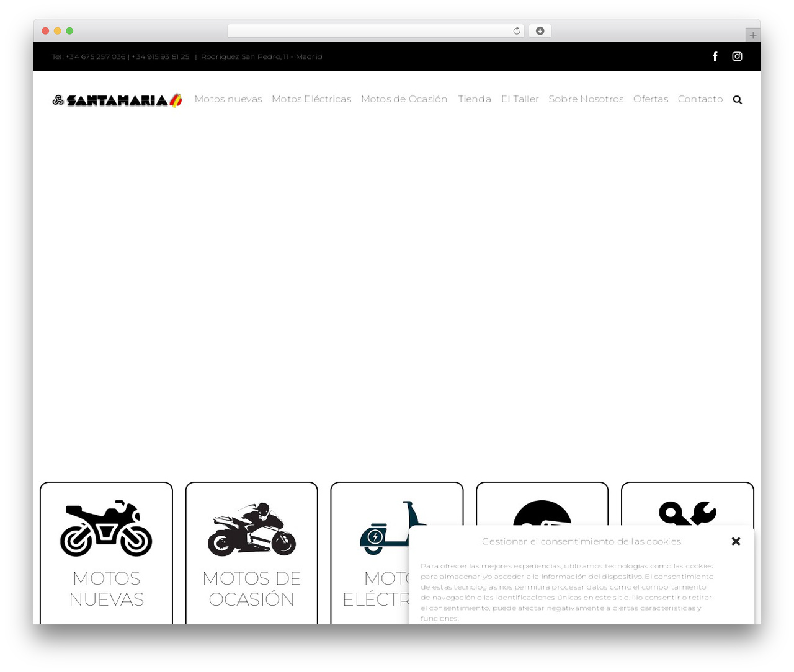This screenshot has width=794, height=672.
Task: Click the cookie dialog title text
Action: (x=581, y=541)
